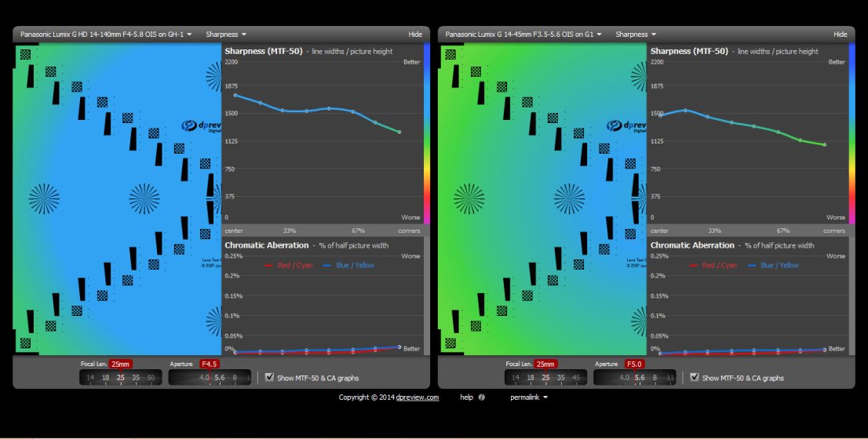Click the 67% axis label in left sharpness graph
Image resolution: width=868 pixels, height=439 pixels.
tap(358, 230)
